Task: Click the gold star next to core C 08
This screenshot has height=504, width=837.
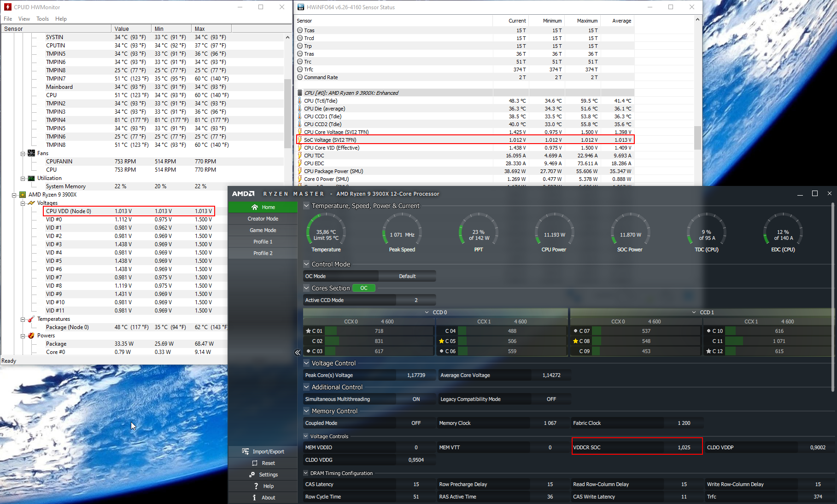Action: pos(575,341)
